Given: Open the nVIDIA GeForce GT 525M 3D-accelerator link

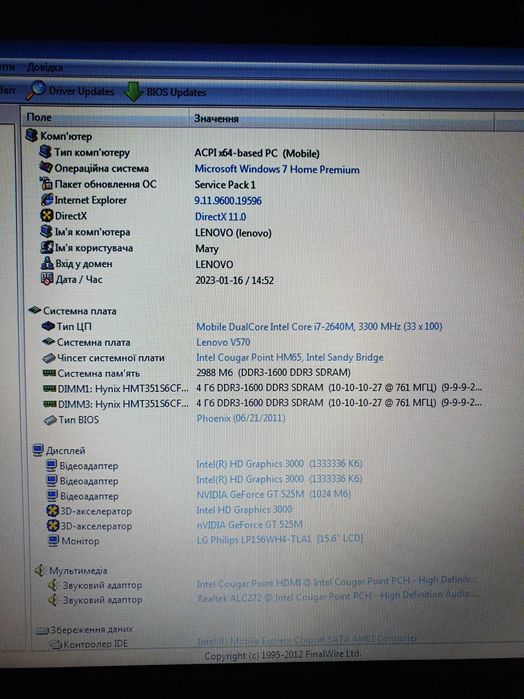Looking at the screenshot, I should point(250,525).
